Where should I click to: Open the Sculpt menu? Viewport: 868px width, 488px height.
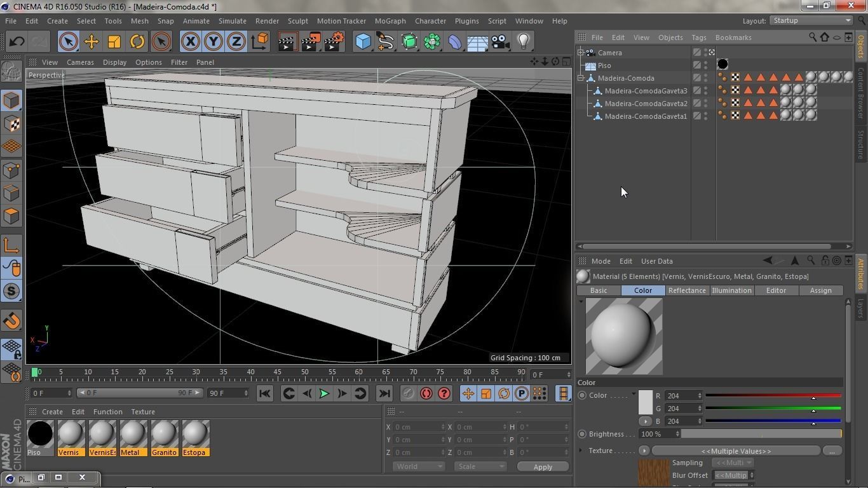tap(297, 21)
